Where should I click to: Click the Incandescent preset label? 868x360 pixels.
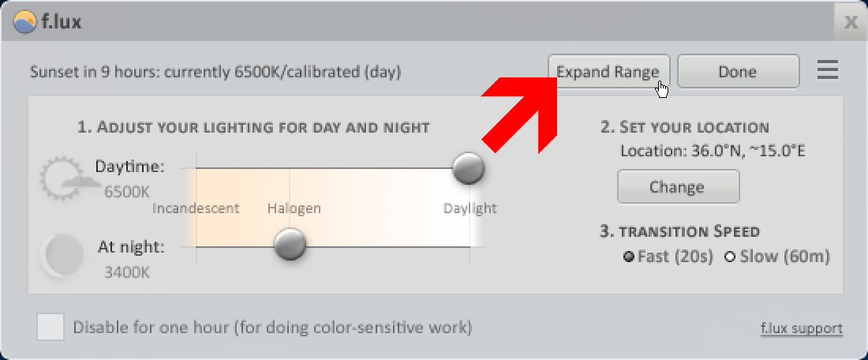click(196, 208)
